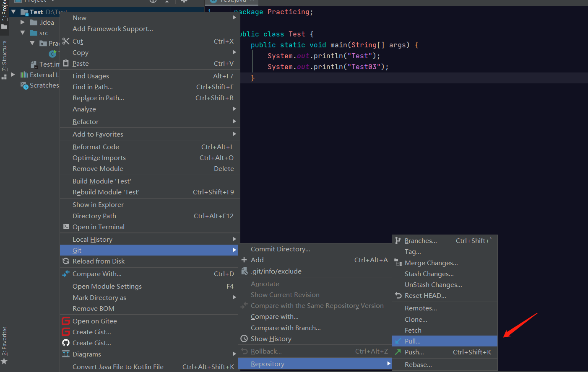This screenshot has width=588, height=372.
Task: Click the terminal icon for Open in Terminal
Action: coord(66,227)
